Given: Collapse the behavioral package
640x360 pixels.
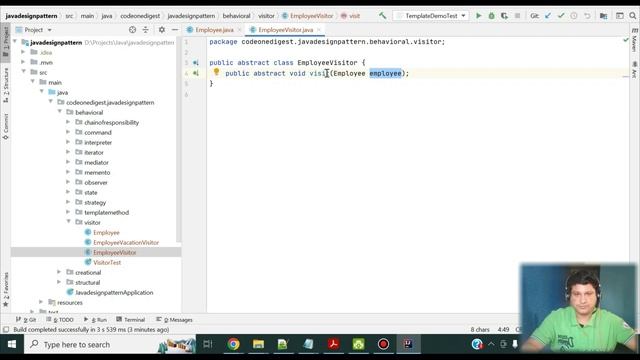Looking at the screenshot, I should tap(60, 112).
